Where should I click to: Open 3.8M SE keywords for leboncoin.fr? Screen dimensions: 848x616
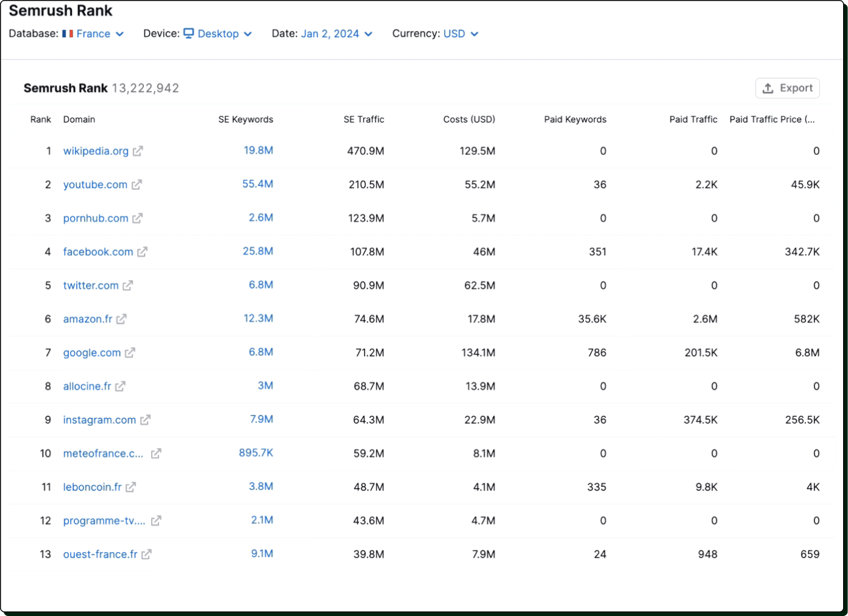click(261, 486)
